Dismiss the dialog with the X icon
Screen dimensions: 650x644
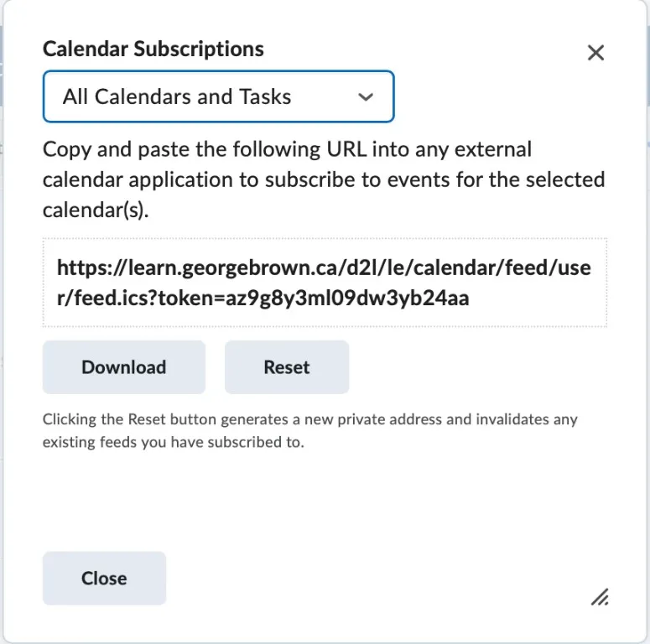click(x=595, y=53)
